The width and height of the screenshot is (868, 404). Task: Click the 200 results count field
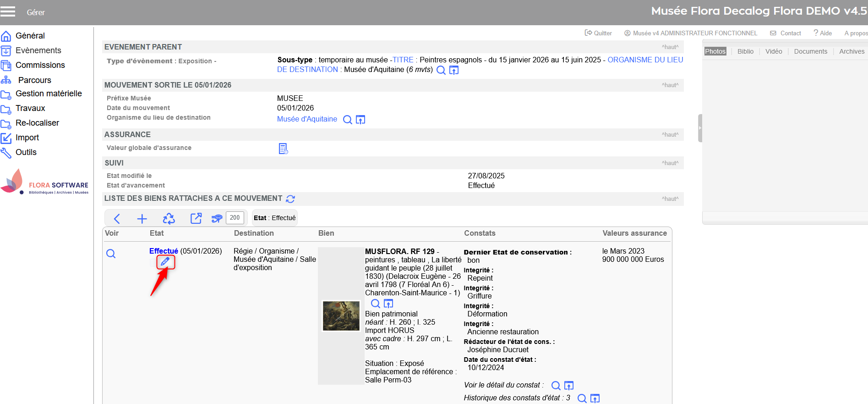(235, 218)
